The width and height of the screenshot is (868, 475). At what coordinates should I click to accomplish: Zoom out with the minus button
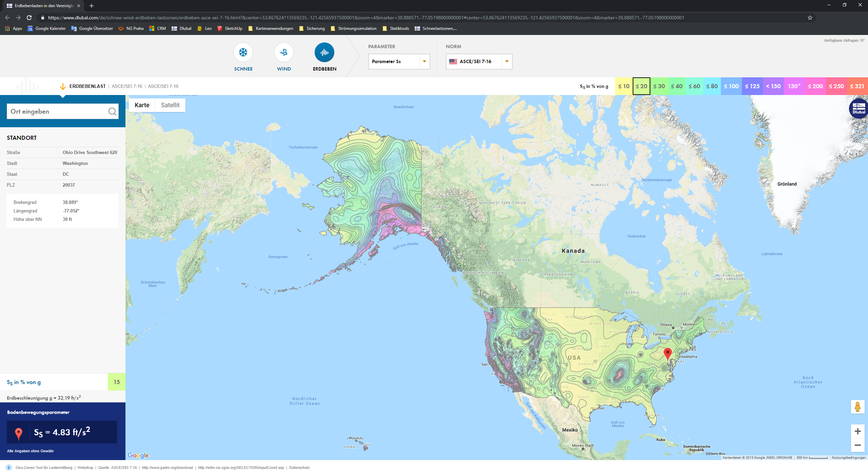857,445
